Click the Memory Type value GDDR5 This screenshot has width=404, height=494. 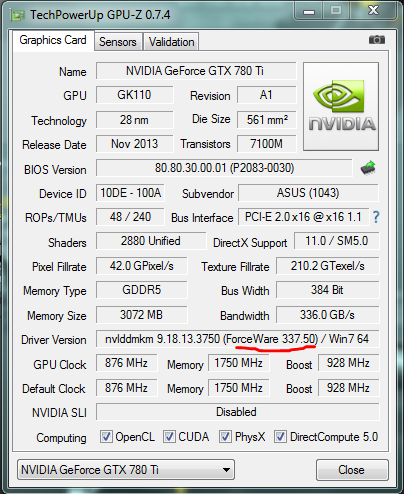tap(142, 290)
